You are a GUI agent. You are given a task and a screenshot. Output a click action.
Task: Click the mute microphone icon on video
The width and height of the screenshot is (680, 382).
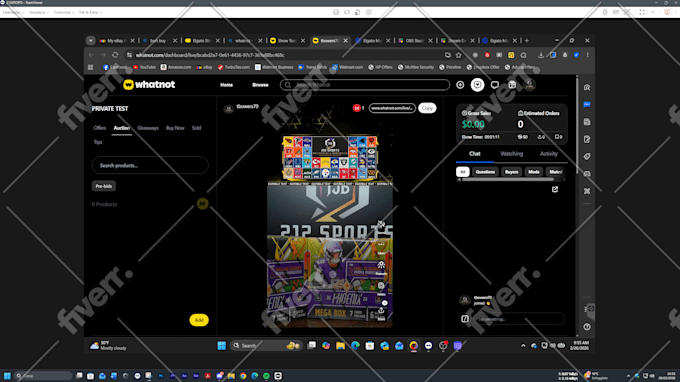click(x=381, y=224)
